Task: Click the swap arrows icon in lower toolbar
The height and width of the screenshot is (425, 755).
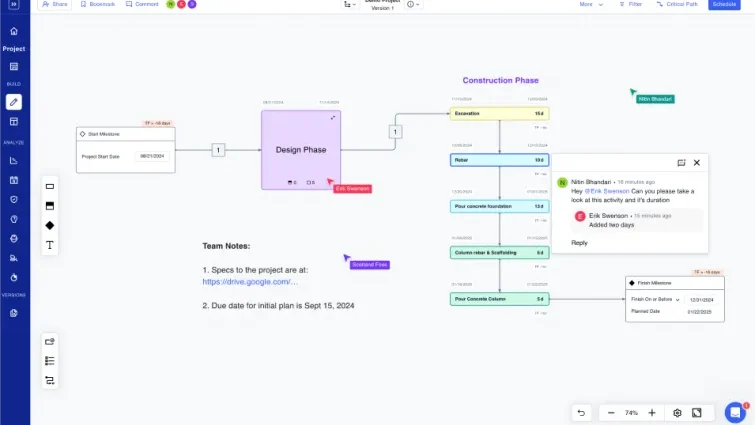Action: 50,380
